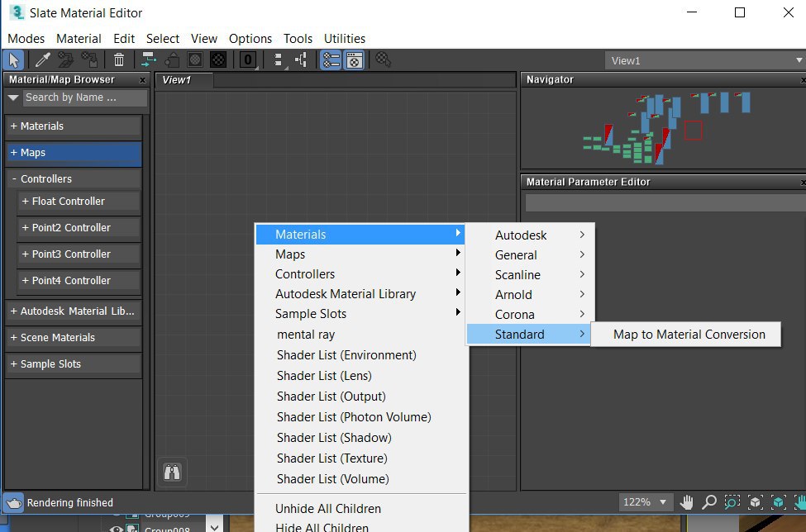Open the Material menu
The height and width of the screenshot is (532, 806).
click(79, 39)
